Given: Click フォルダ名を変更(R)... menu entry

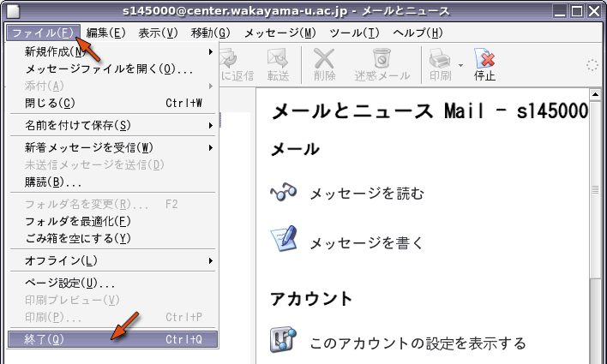Looking at the screenshot, I should coord(112,204).
